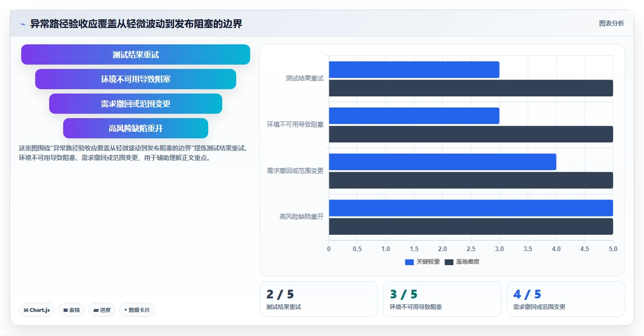Image resolution: width=644 pixels, height=336 pixels.
Task: Select the 高风险缺陷重开 funnel stage
Action: pos(135,128)
